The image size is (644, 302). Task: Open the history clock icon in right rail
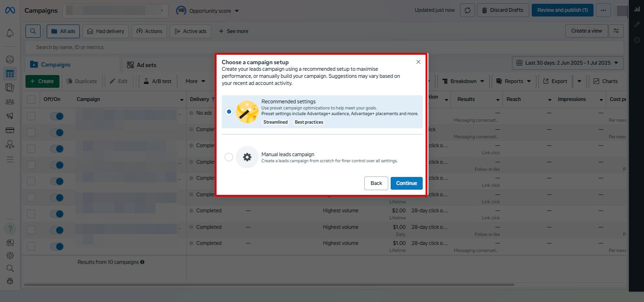(x=637, y=40)
